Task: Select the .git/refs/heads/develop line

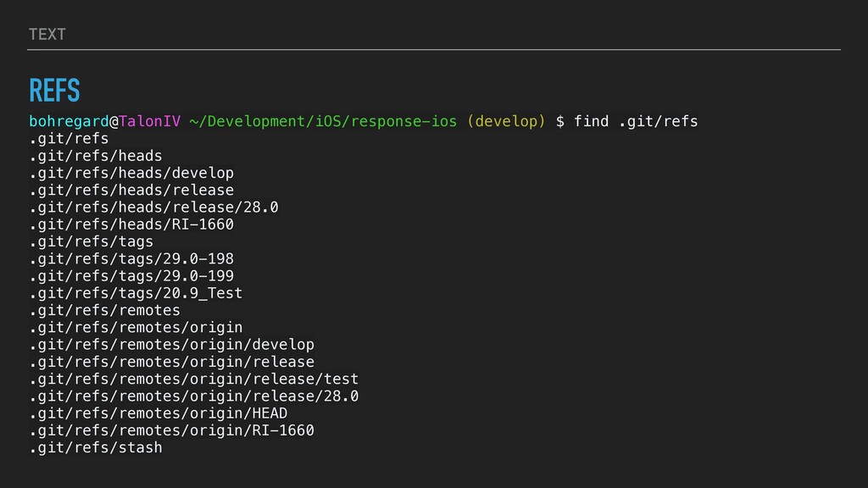Action: (131, 173)
